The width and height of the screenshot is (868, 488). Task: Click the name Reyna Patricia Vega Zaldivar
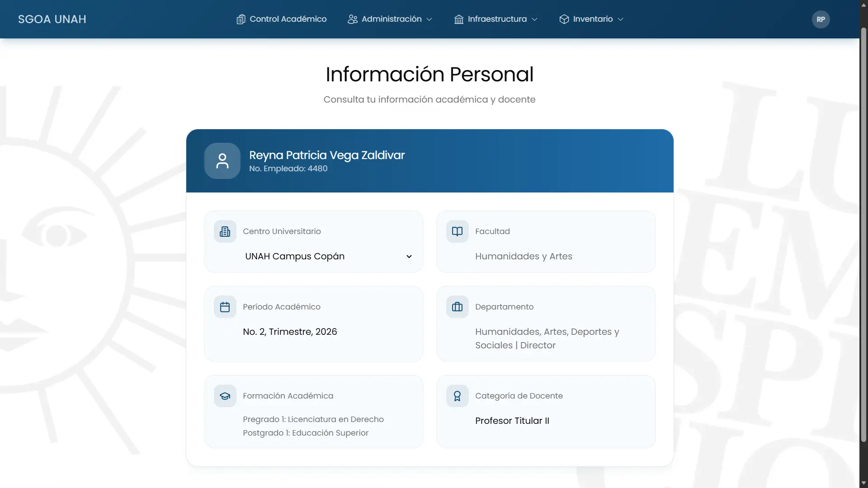[x=327, y=155]
